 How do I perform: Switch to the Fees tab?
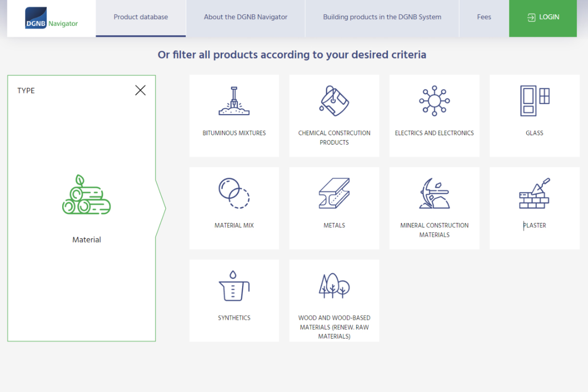click(x=484, y=18)
